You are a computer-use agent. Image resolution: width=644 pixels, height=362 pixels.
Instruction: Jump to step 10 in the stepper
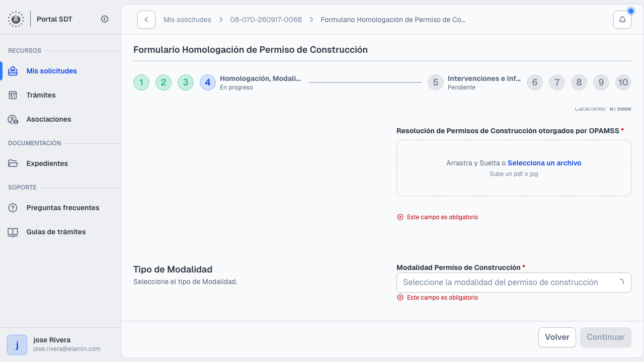pos(623,82)
